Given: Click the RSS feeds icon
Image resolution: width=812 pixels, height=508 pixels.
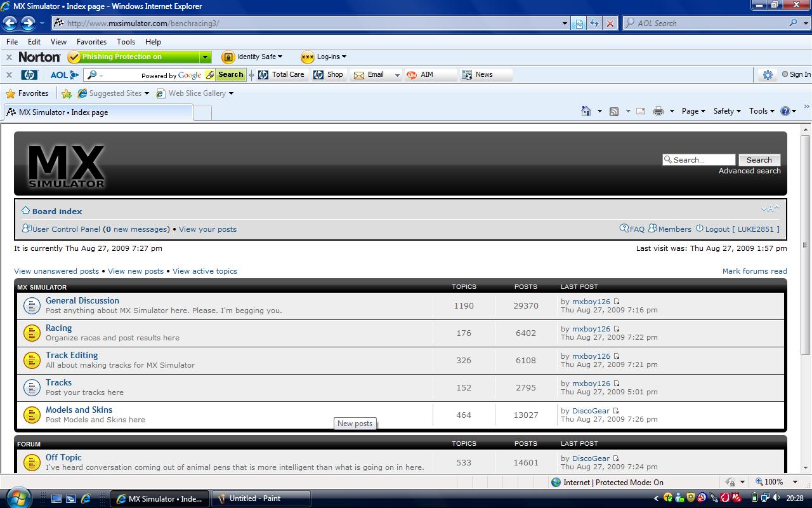Looking at the screenshot, I should tap(614, 112).
